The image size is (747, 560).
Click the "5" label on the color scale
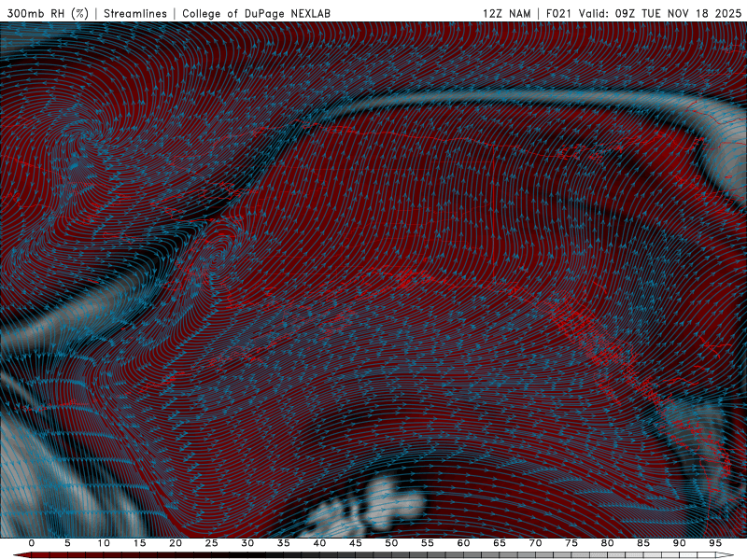tap(67, 543)
